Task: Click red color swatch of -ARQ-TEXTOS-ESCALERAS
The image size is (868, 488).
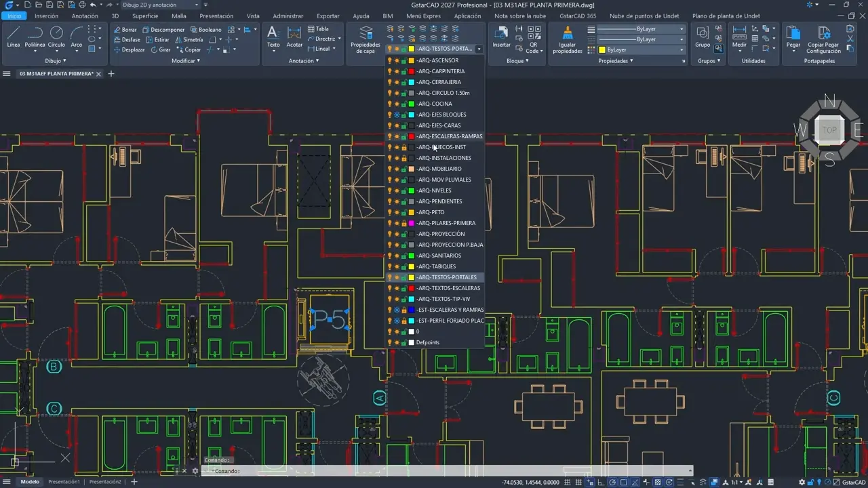Action: (411, 288)
